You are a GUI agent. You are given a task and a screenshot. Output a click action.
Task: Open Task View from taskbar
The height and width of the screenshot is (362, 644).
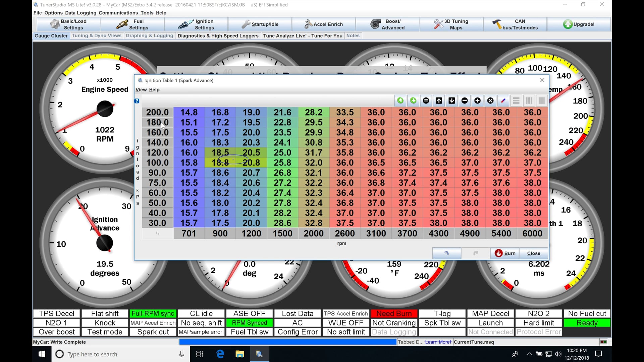[x=200, y=354]
